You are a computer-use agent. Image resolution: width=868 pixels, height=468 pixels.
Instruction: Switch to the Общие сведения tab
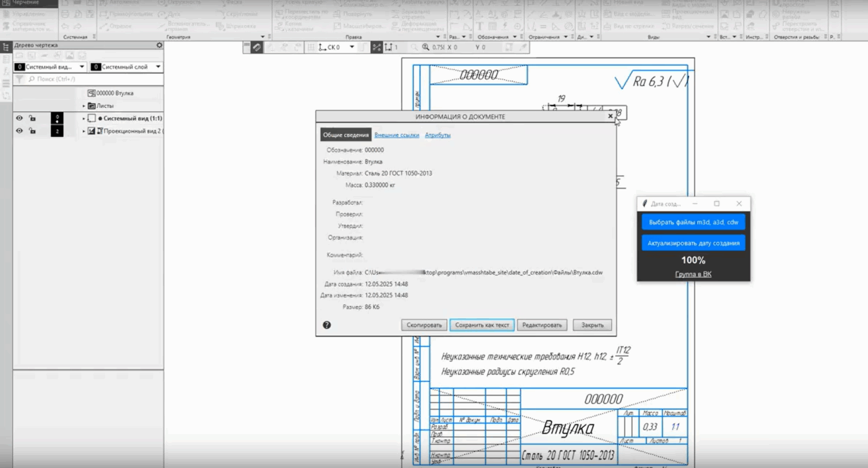pos(346,135)
